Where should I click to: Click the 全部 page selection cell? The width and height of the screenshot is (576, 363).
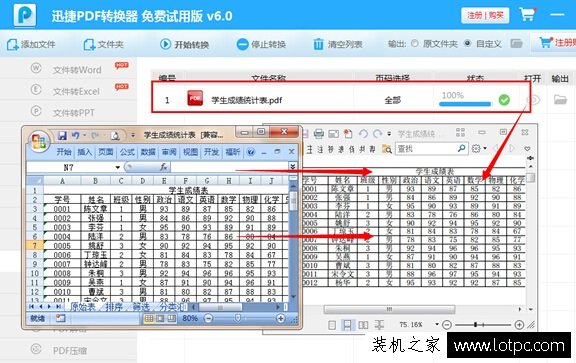coord(392,100)
